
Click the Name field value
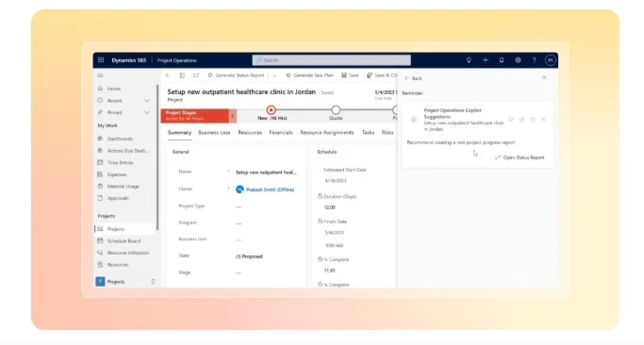click(266, 172)
